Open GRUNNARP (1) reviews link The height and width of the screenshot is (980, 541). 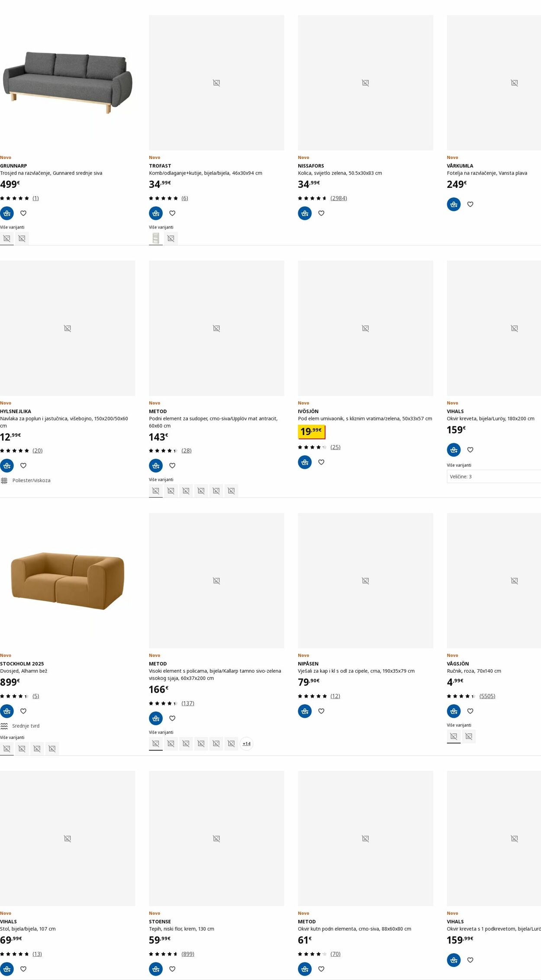pos(35,198)
